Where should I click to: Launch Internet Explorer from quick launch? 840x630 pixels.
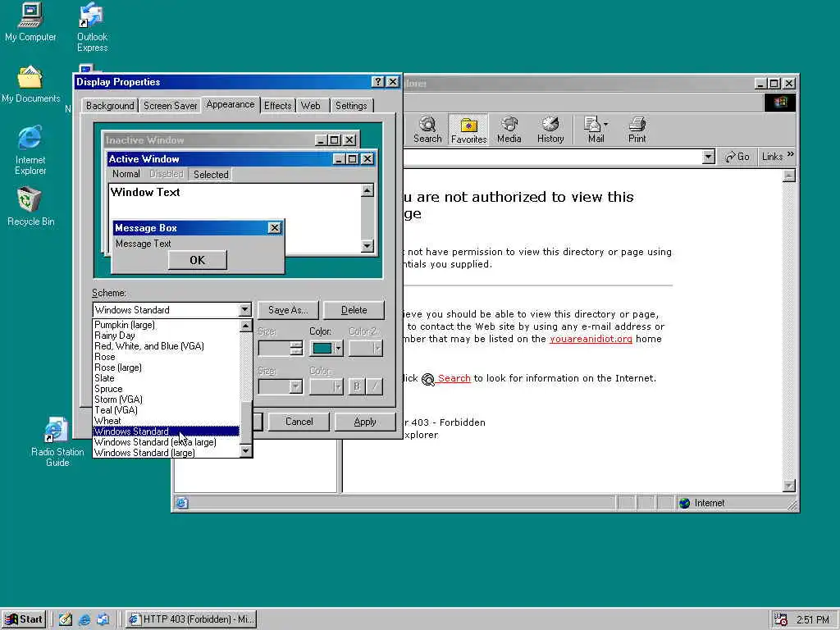(84, 619)
